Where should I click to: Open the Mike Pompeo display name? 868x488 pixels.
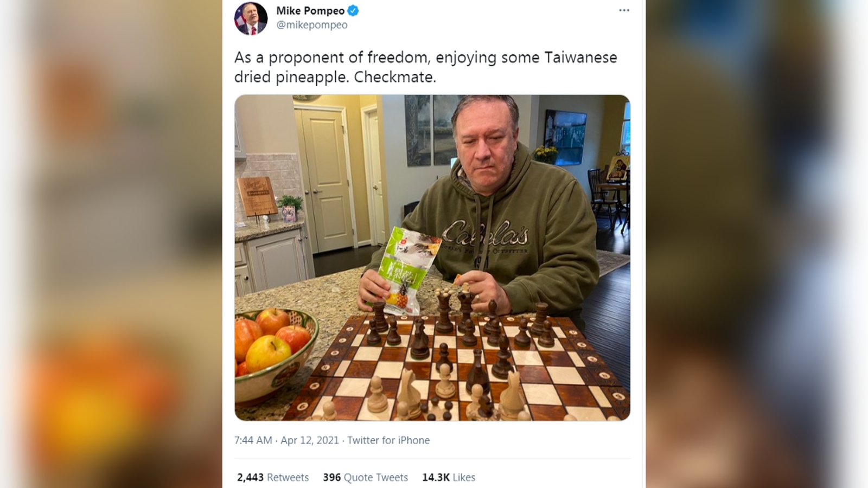pyautogui.click(x=310, y=10)
